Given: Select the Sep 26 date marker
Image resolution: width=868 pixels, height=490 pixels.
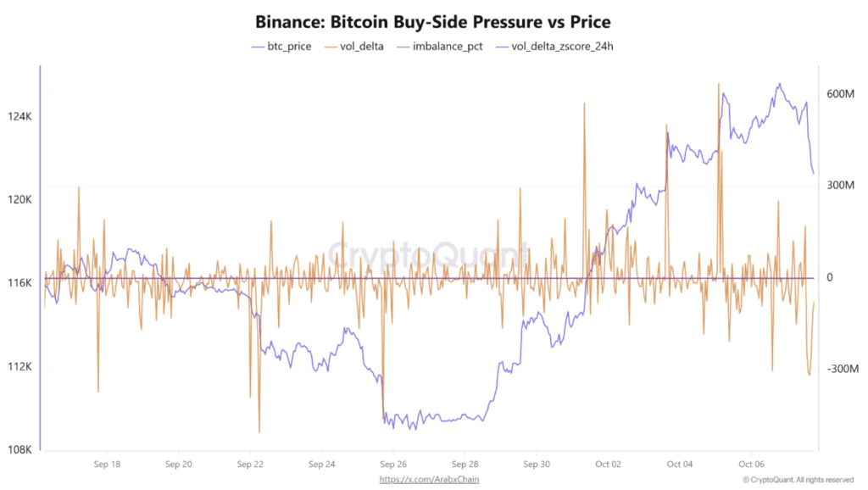Looking at the screenshot, I should pyautogui.click(x=394, y=465).
